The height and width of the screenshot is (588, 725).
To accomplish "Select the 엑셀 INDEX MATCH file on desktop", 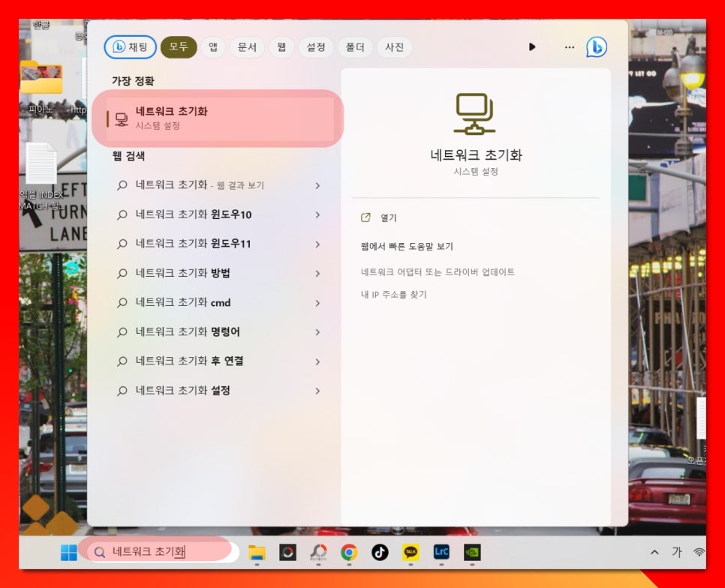I will [x=41, y=177].
